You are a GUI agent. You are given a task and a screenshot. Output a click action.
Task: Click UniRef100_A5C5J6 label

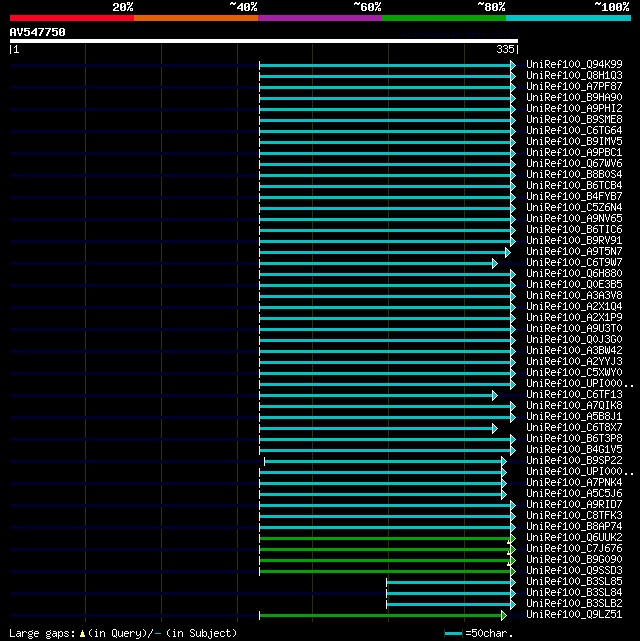coord(574,494)
